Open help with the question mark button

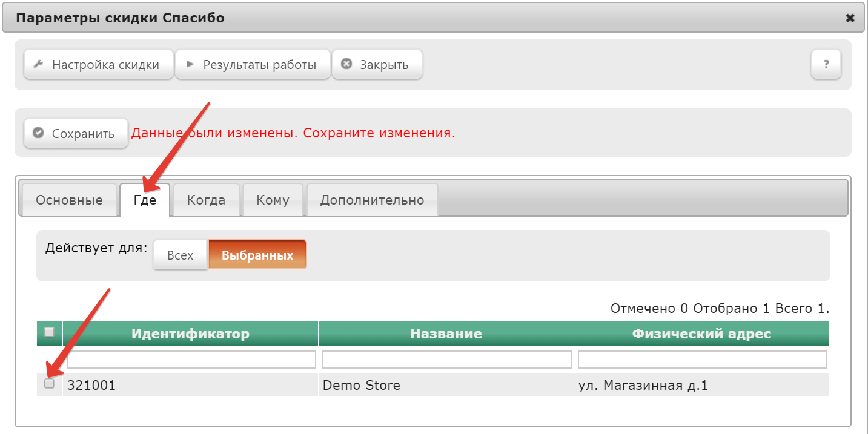pyautogui.click(x=826, y=64)
